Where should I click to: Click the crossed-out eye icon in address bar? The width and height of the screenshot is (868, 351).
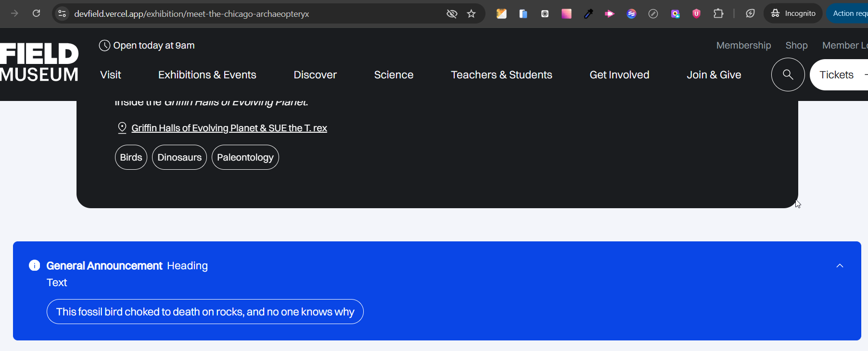coord(452,13)
